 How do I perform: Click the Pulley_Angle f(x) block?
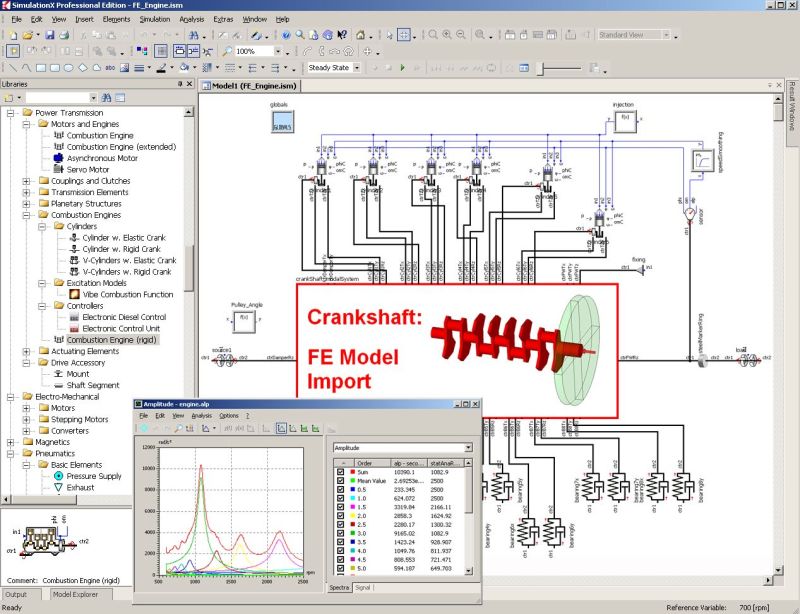[244, 321]
